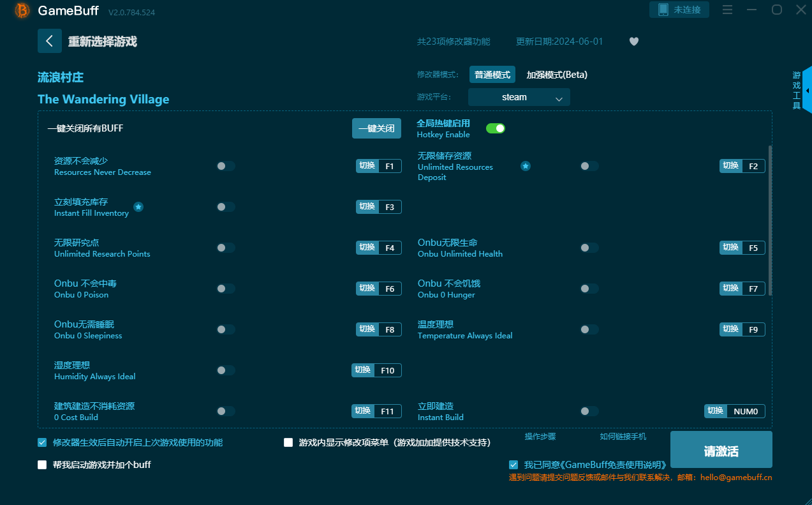
Task: Select 普通模式 mode tab
Action: (x=492, y=75)
